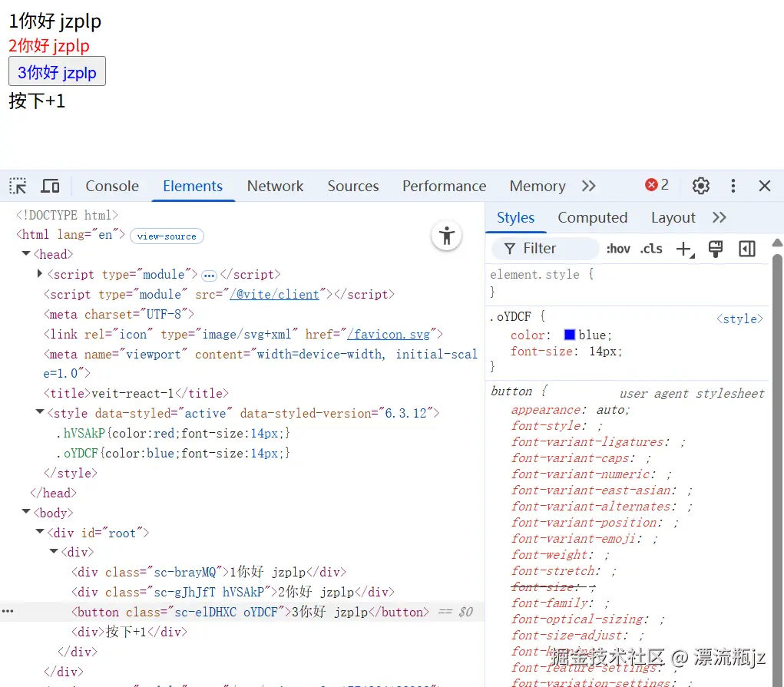Click the accessibility icon overlay on the page
Image resolution: width=784 pixels, height=687 pixels.
click(x=447, y=236)
